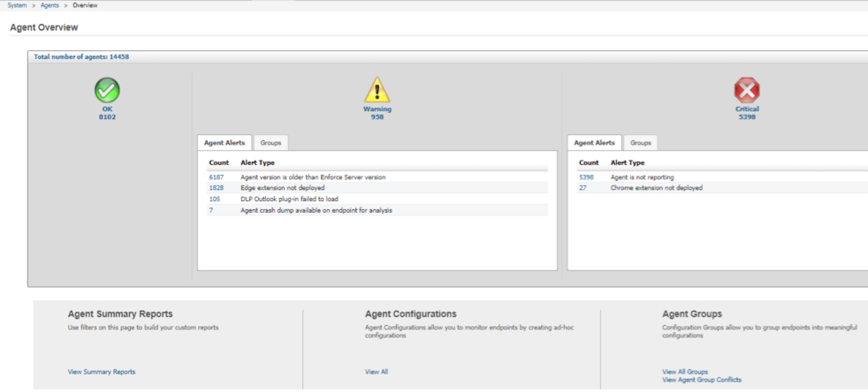Click the green OK checkmark status icon
Image resolution: width=868 pixels, height=392 pixels.
[107, 90]
